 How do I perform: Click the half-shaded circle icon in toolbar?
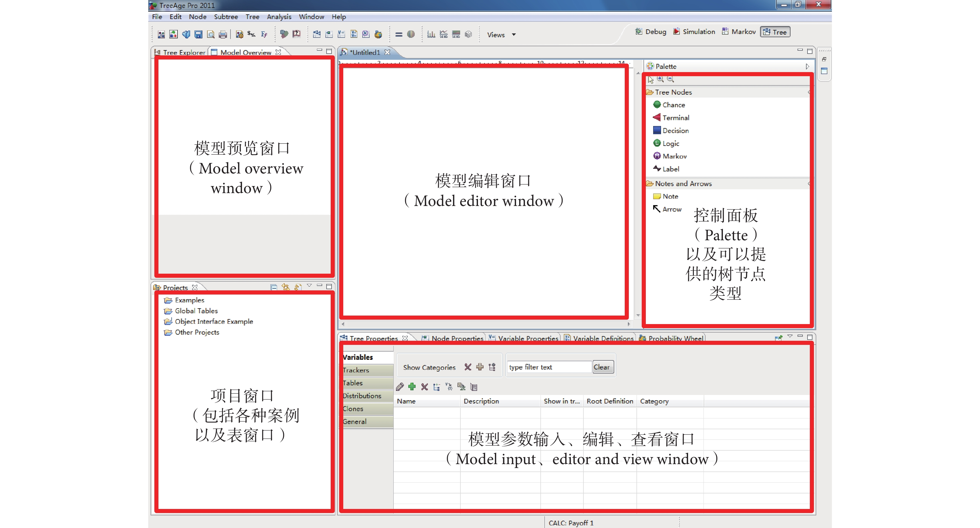(411, 34)
